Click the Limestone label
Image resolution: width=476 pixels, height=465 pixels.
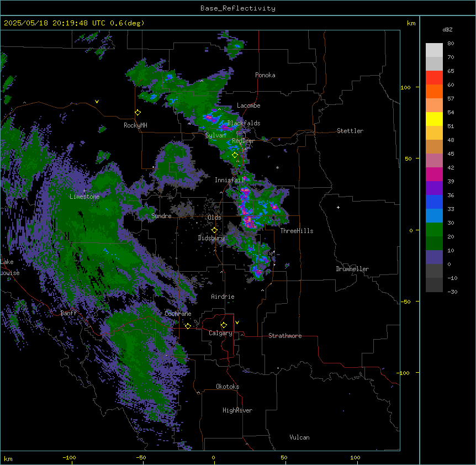pos(84,197)
